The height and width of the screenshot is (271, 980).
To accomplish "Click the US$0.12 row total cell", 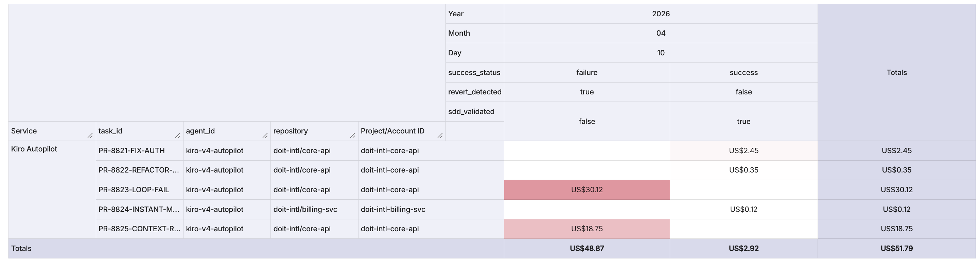I will tap(897, 210).
